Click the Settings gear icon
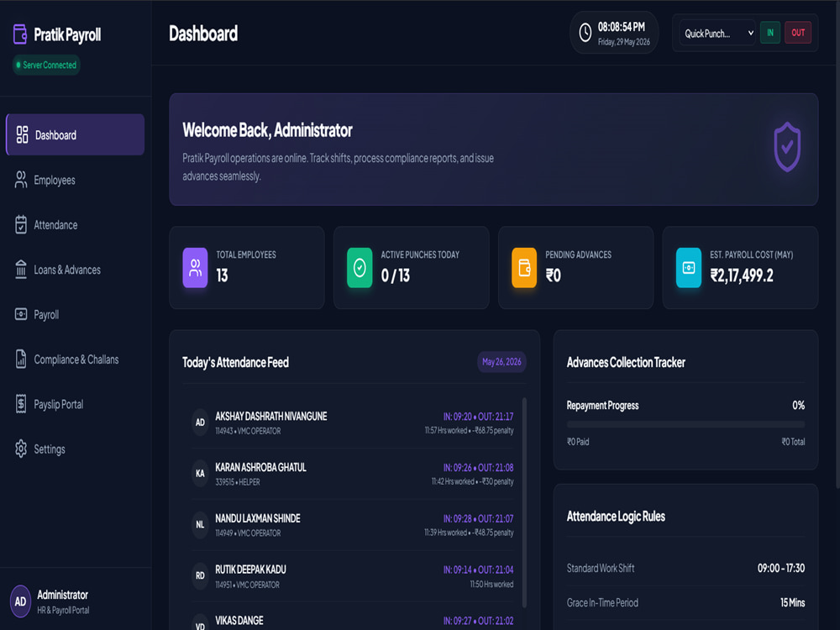 coord(21,449)
